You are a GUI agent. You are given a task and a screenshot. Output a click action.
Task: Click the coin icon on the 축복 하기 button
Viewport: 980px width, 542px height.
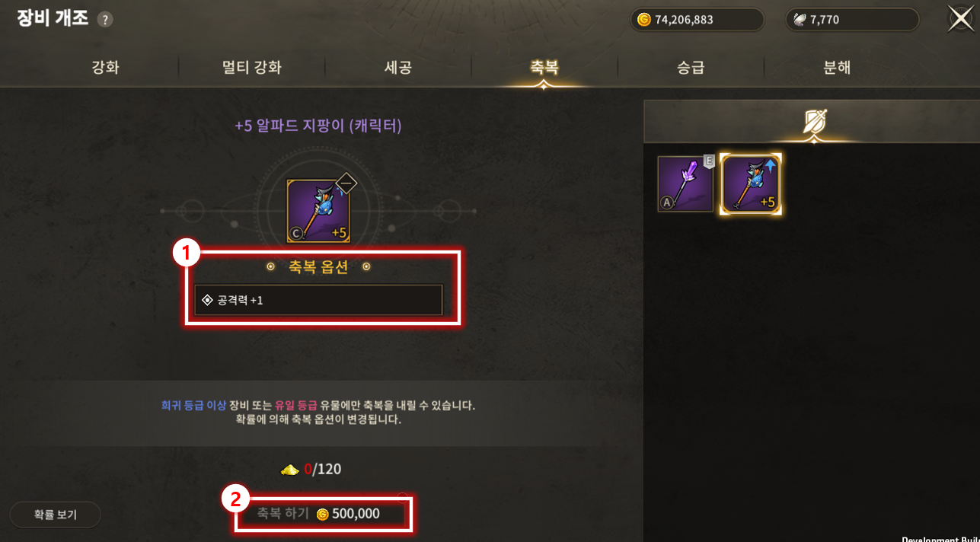(322, 515)
